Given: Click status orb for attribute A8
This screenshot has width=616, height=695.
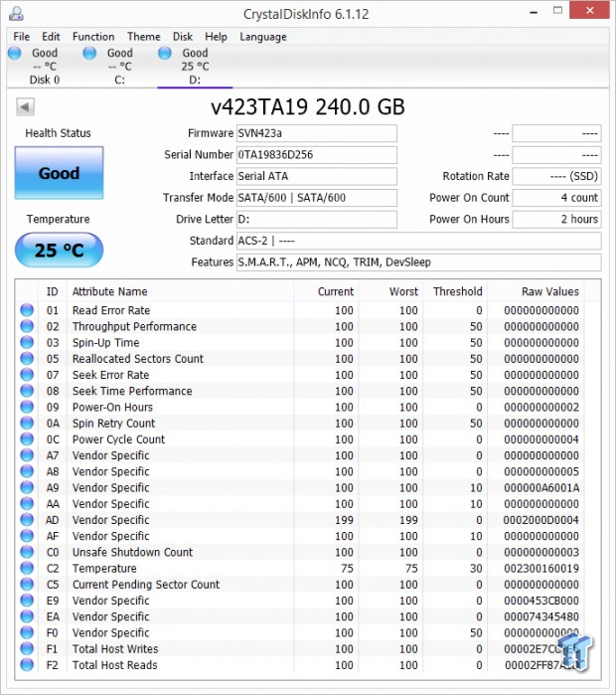Looking at the screenshot, I should (27, 471).
